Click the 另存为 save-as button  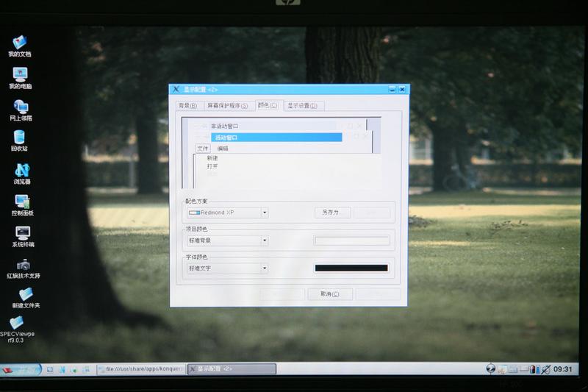pos(333,213)
